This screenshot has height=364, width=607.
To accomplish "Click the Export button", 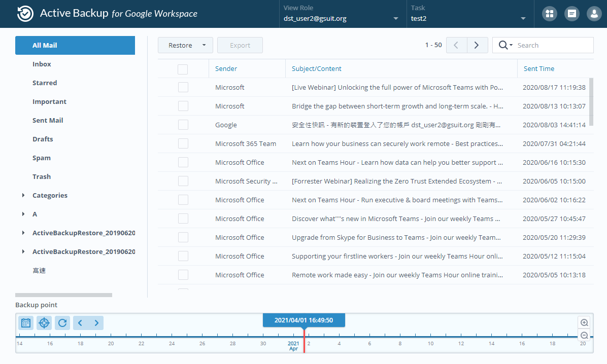I will (x=240, y=45).
